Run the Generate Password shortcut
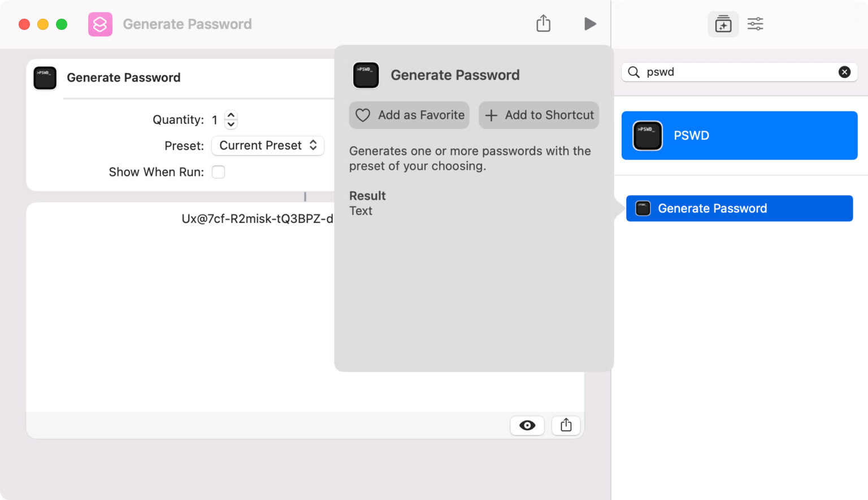The width and height of the screenshot is (868, 500). 590,24
